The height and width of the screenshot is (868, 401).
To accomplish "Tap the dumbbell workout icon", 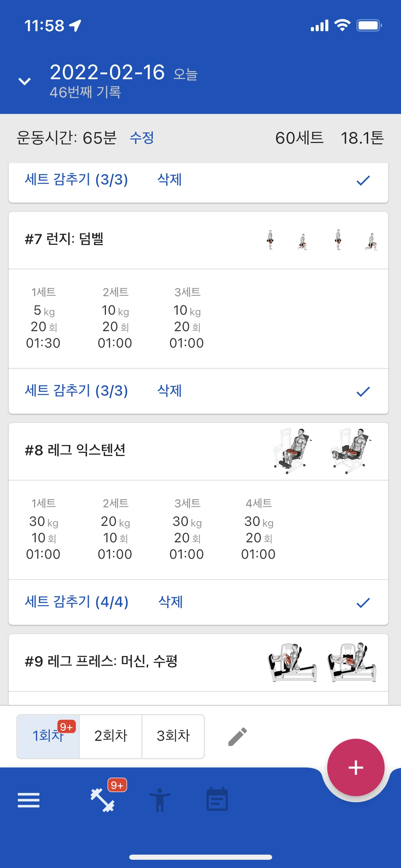I will point(102,800).
